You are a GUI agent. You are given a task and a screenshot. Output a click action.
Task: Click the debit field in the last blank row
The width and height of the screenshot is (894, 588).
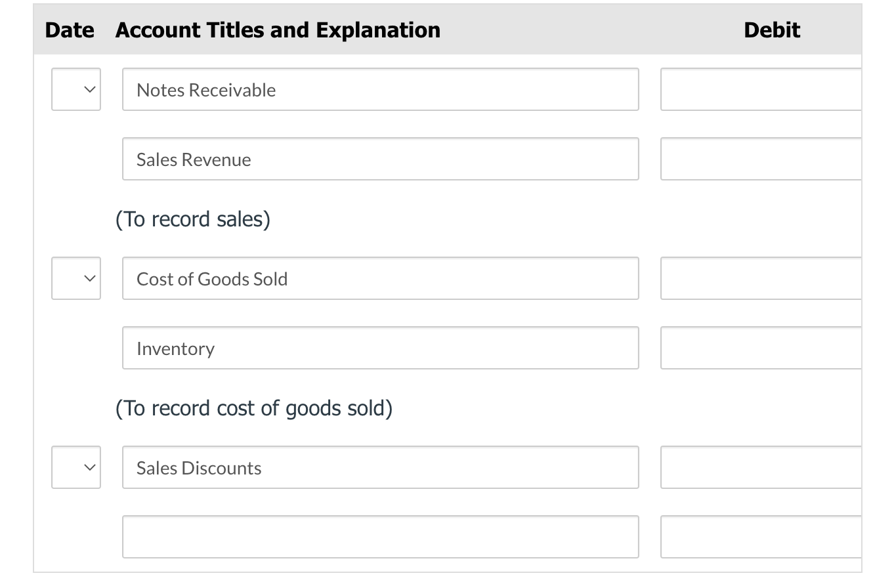(x=760, y=537)
